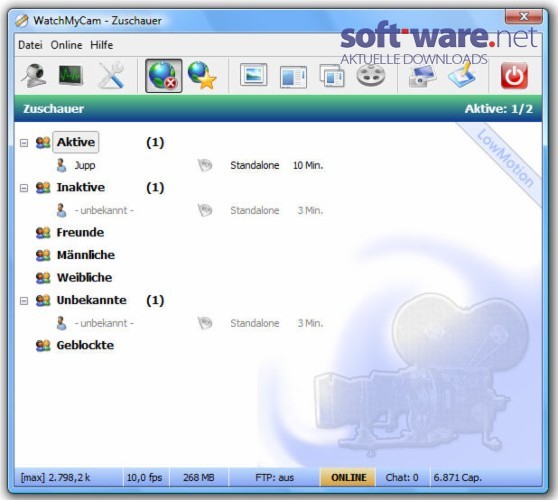Select the picture with sidebar layout icon
This screenshot has width=558, height=500.
point(293,76)
